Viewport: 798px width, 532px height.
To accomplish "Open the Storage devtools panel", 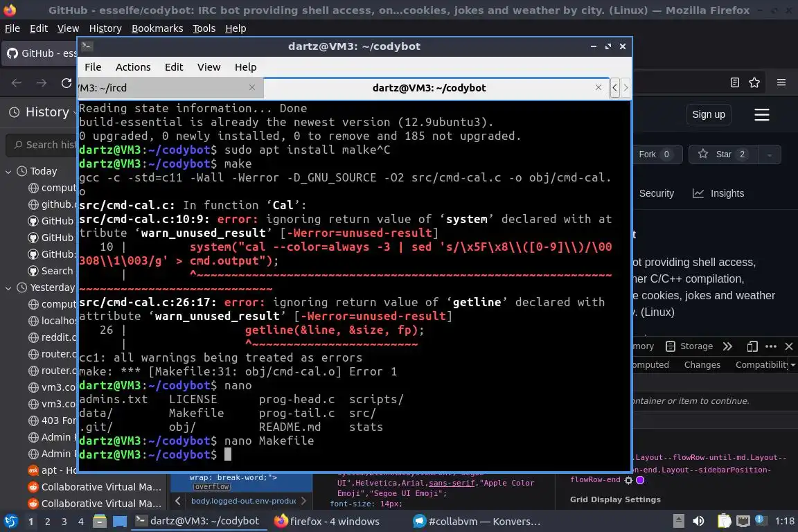I will point(689,346).
